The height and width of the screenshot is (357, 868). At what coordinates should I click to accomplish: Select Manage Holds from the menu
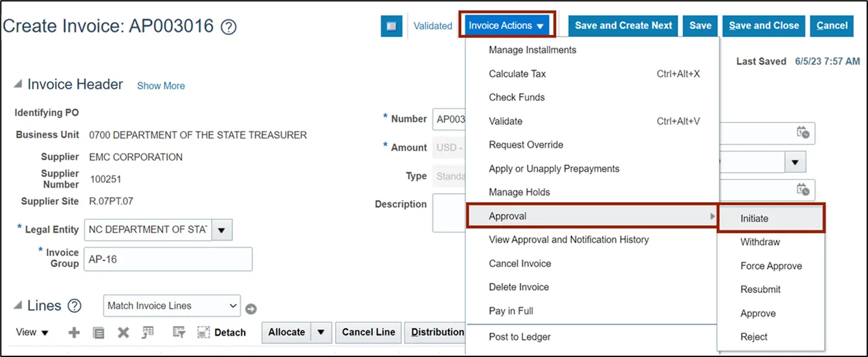click(x=519, y=192)
